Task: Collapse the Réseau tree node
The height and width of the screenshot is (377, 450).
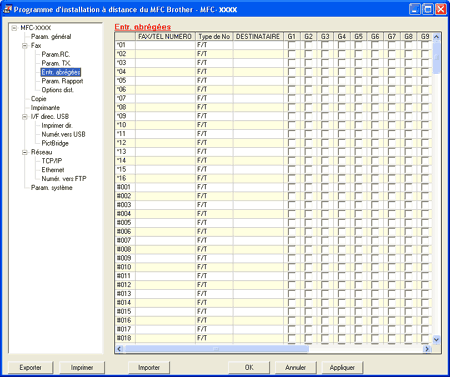Action: [25, 152]
